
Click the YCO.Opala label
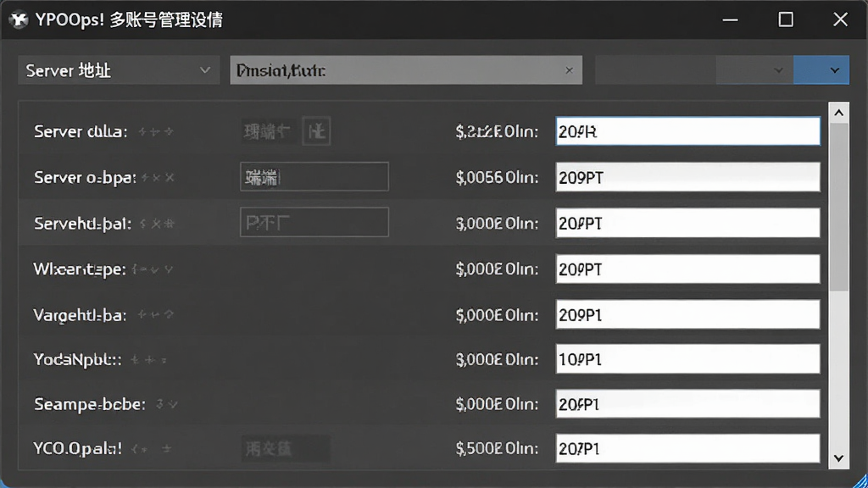[77, 448]
